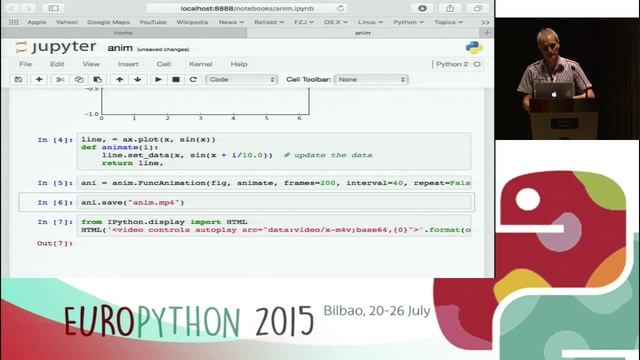Cut the selected cell with the scissors icon
This screenshot has height=360, width=640.
pos(60,80)
